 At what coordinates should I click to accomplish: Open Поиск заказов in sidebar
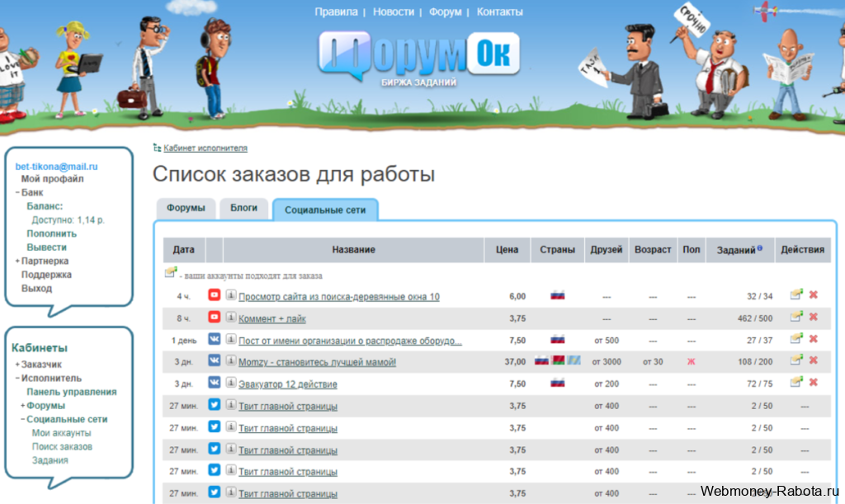[62, 446]
